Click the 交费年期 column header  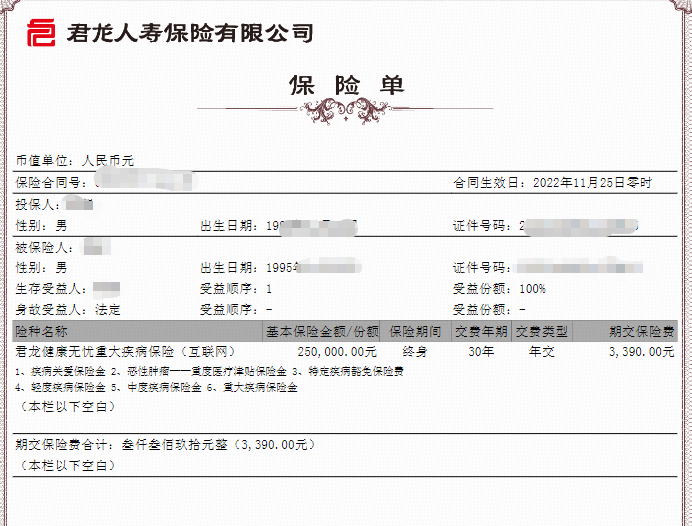[x=481, y=331]
